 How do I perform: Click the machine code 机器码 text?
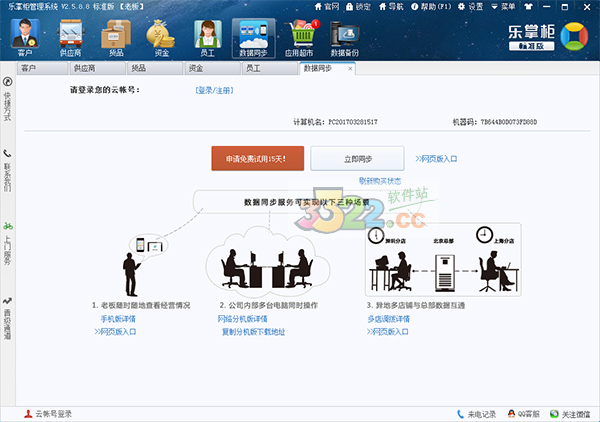coord(495,122)
